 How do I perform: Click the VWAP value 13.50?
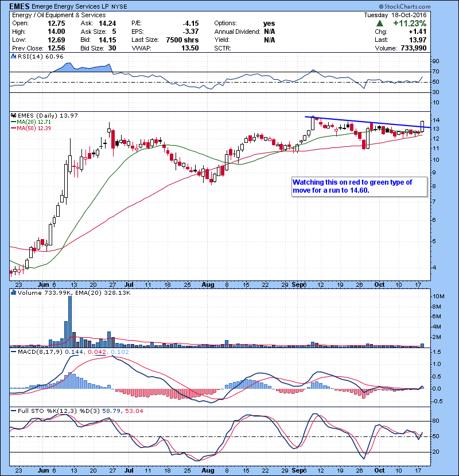(x=190, y=48)
